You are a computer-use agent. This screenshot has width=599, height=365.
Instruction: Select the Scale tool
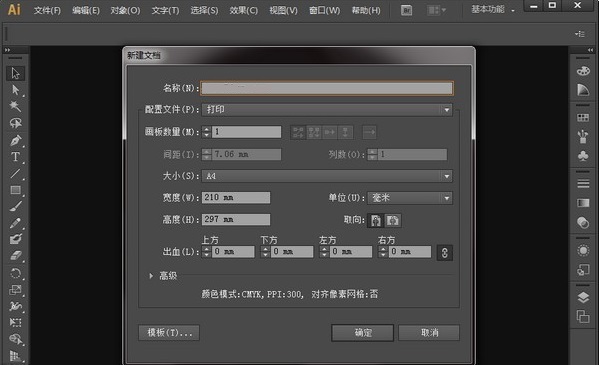pos(15,290)
